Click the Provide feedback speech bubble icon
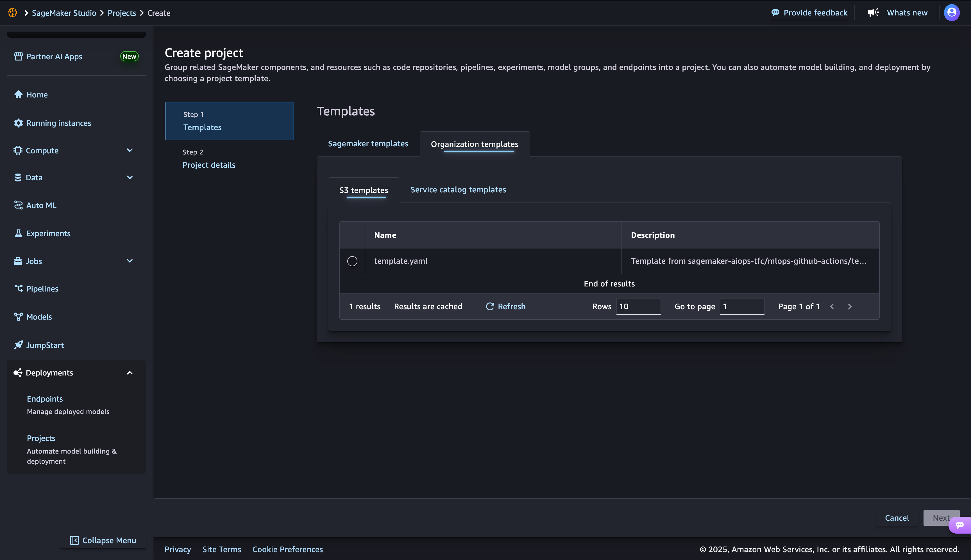The image size is (971, 560). [x=775, y=13]
